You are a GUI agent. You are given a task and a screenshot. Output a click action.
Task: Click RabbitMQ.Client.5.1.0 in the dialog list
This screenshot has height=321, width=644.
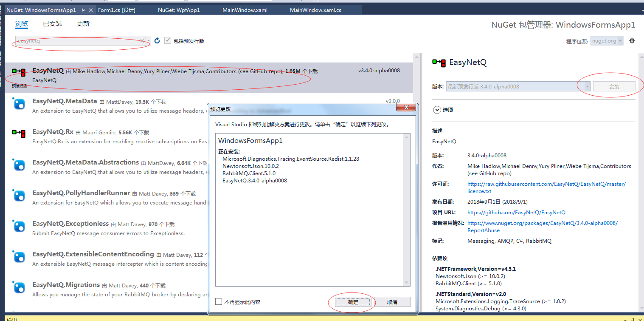[x=249, y=173]
